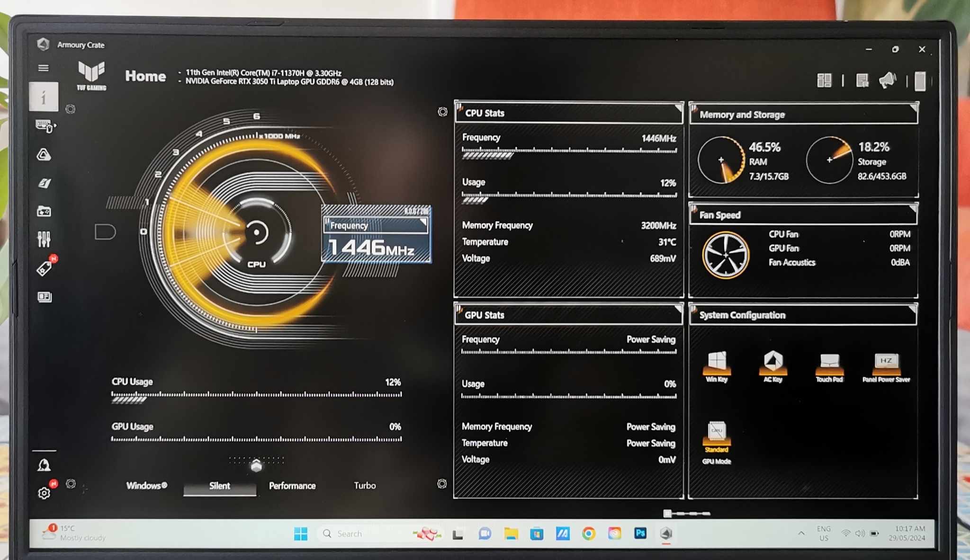Click the update list icon at top right
Viewport: 970px width, 560px height.
pyautogui.click(x=862, y=80)
